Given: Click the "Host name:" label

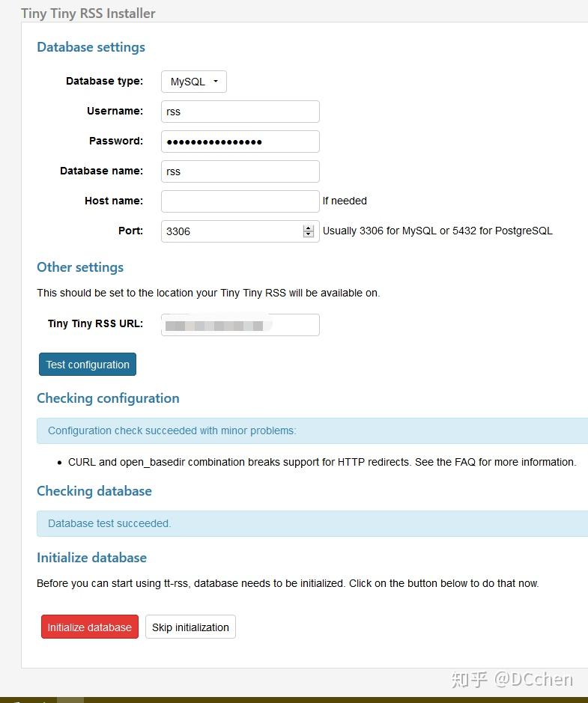Looking at the screenshot, I should [x=114, y=201].
